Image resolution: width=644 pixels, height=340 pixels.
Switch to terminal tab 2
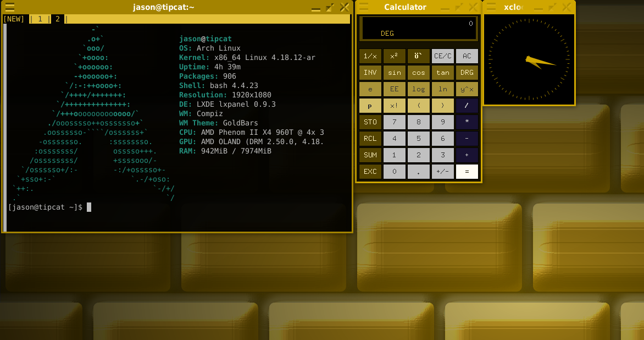(58, 19)
